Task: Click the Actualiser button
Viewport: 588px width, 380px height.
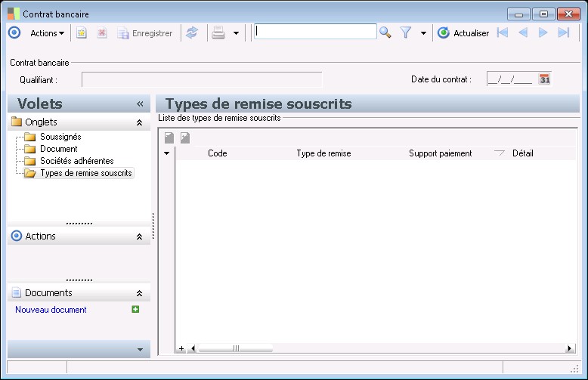Action: (x=463, y=33)
